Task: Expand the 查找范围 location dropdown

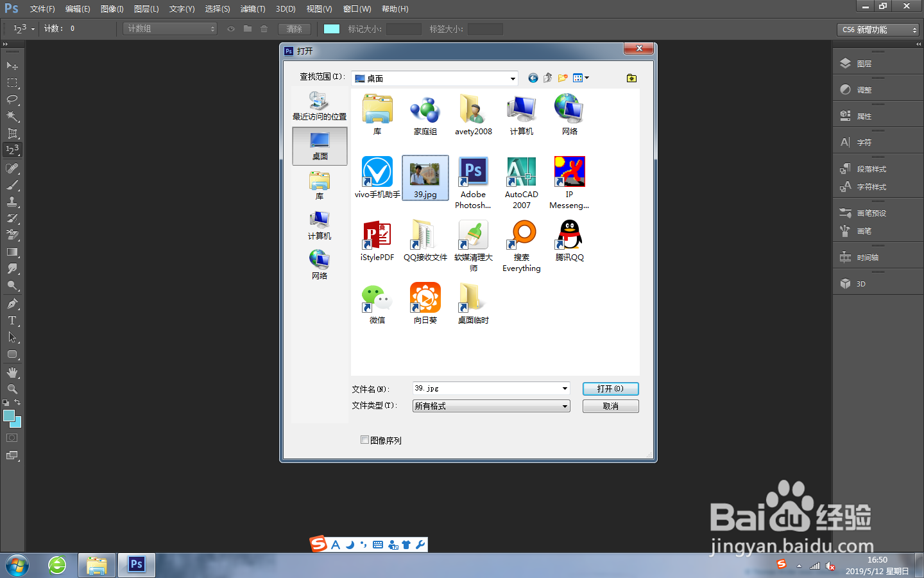Action: (x=512, y=78)
